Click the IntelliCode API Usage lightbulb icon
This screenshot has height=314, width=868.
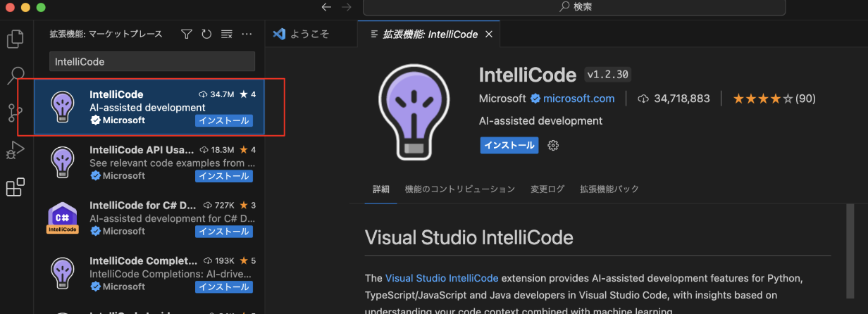coord(62,163)
